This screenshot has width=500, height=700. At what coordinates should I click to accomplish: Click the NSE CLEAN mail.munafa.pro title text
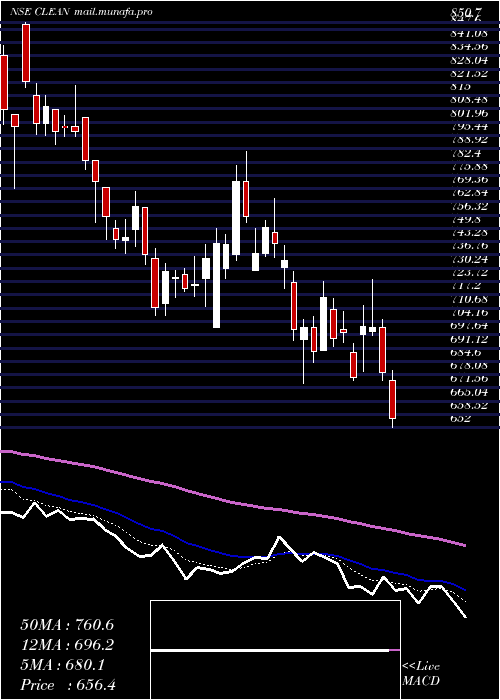pyautogui.click(x=82, y=12)
